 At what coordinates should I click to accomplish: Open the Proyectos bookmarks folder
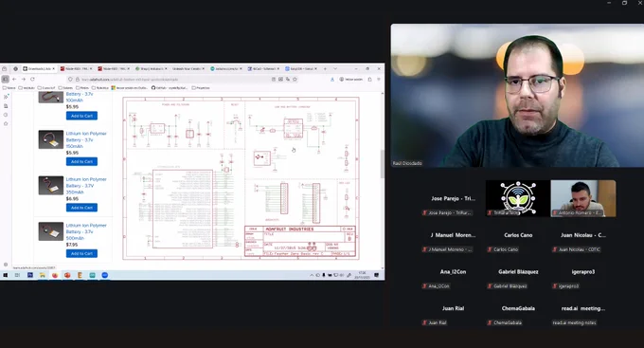(x=201, y=87)
